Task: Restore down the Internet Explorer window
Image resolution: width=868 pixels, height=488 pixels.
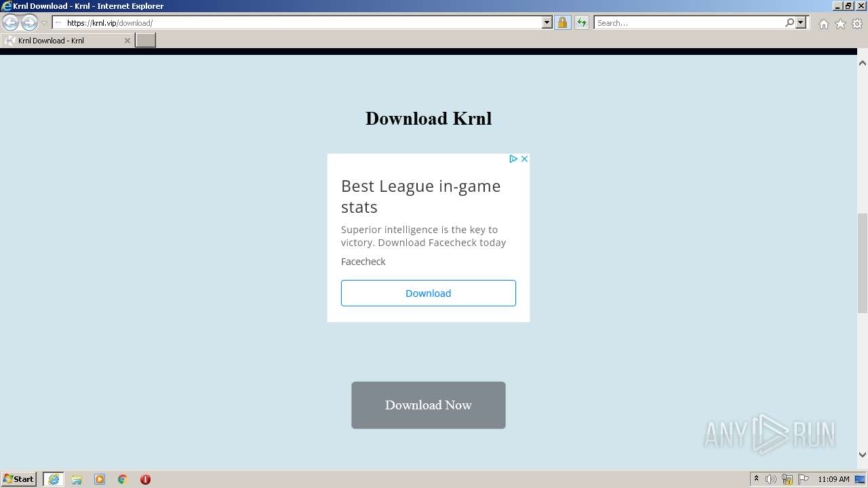Action: pyautogui.click(x=849, y=6)
